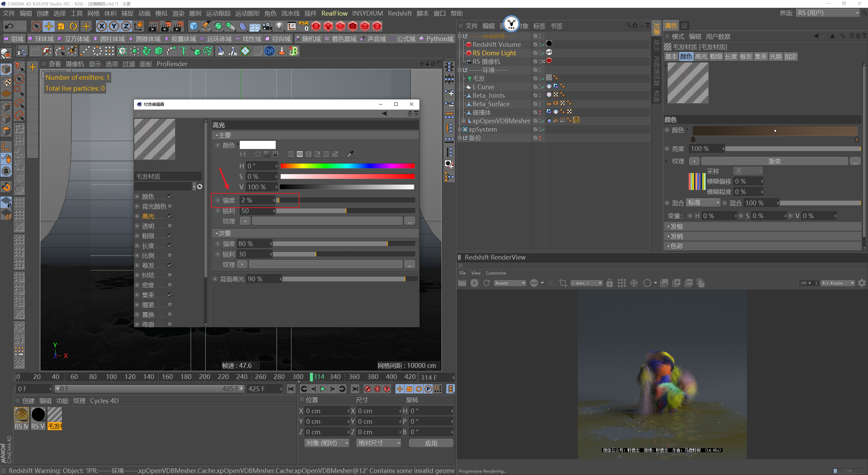Enable the 密度 channel checkbox
The height and width of the screenshot is (475, 868).
pos(170,285)
